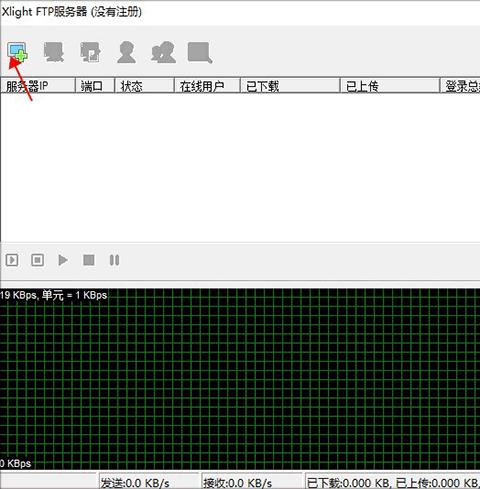Click the square stop server button
Image resolution: width=480 pixels, height=489 pixels.
tap(89, 260)
